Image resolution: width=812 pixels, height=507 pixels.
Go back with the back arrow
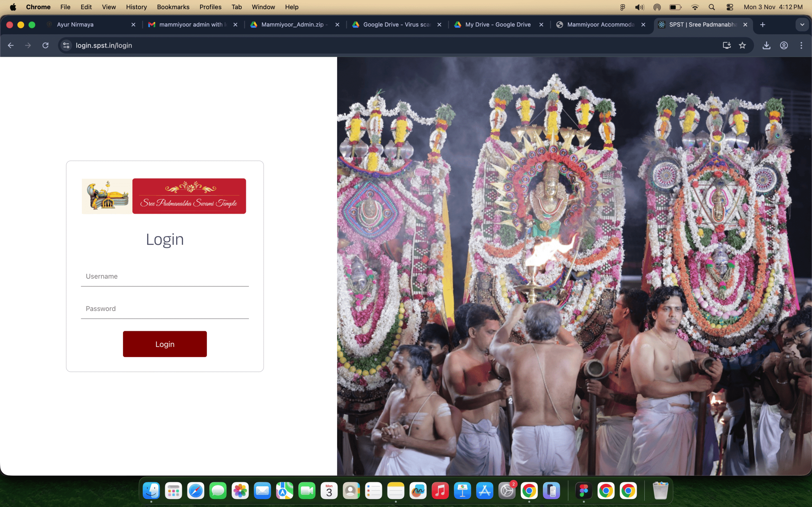pyautogui.click(x=11, y=45)
